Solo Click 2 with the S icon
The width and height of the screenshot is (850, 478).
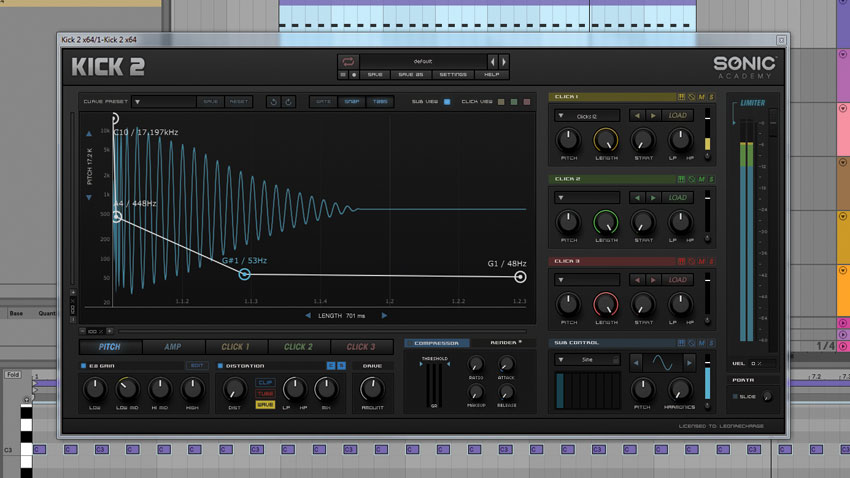pos(711,179)
